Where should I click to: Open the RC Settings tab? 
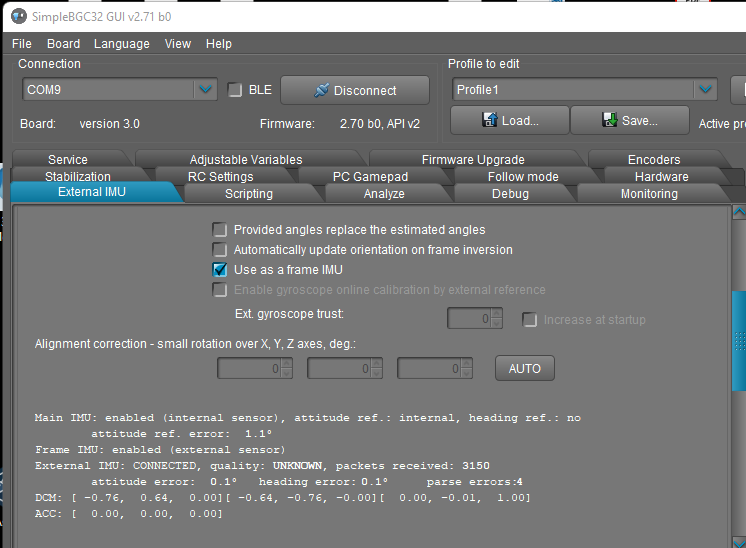click(221, 176)
